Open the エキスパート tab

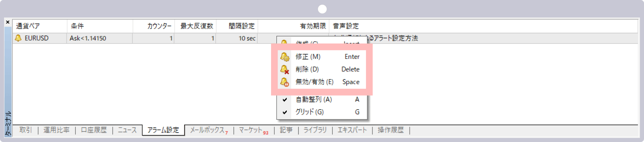pyautogui.click(x=352, y=130)
